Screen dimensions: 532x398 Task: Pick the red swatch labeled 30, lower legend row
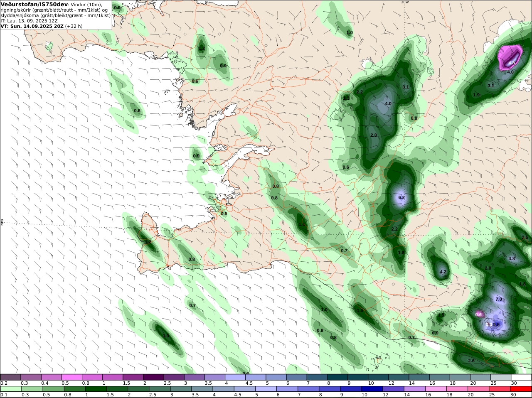click(521, 389)
